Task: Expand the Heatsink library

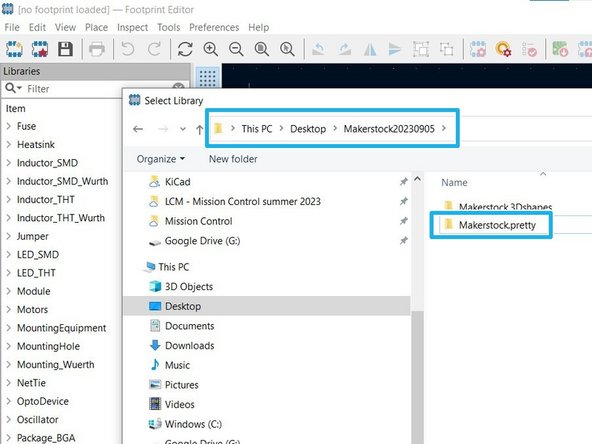Action: tap(9, 144)
